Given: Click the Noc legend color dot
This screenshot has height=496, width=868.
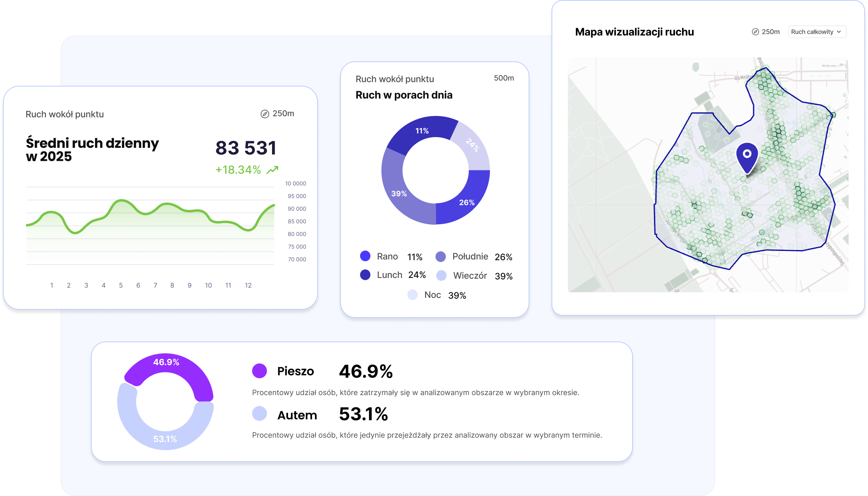Looking at the screenshot, I should pos(413,295).
